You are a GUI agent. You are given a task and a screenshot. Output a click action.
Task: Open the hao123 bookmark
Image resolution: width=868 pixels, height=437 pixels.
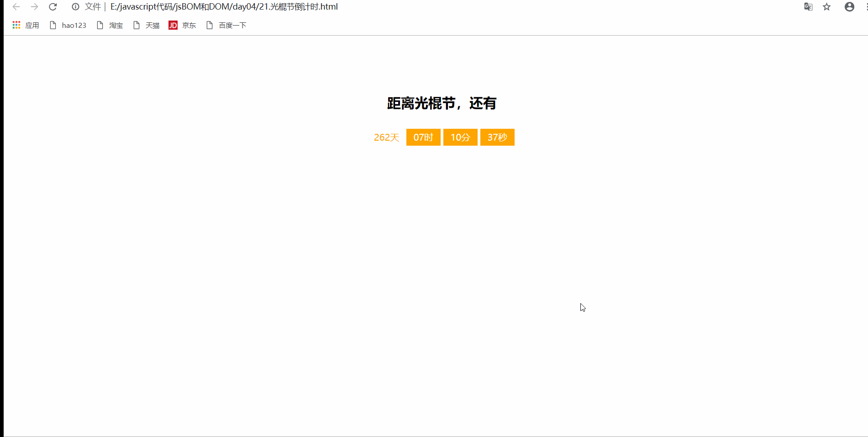(68, 25)
